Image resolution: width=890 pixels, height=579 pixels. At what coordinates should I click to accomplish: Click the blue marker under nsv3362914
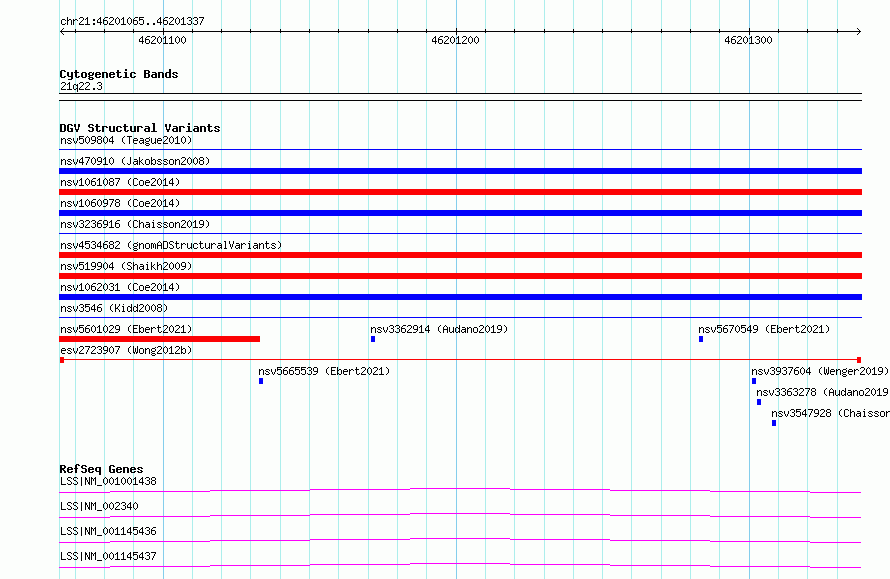(373, 339)
